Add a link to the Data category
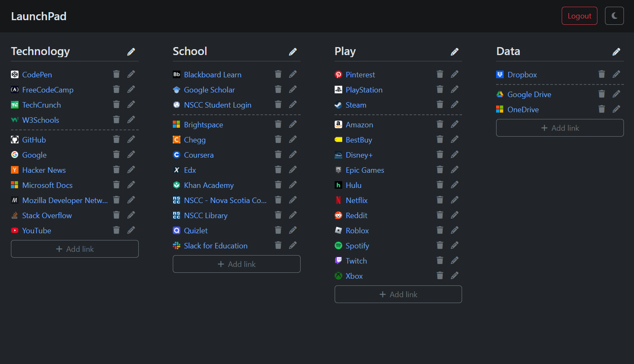Viewport: 634px width, 364px height. pyautogui.click(x=560, y=128)
